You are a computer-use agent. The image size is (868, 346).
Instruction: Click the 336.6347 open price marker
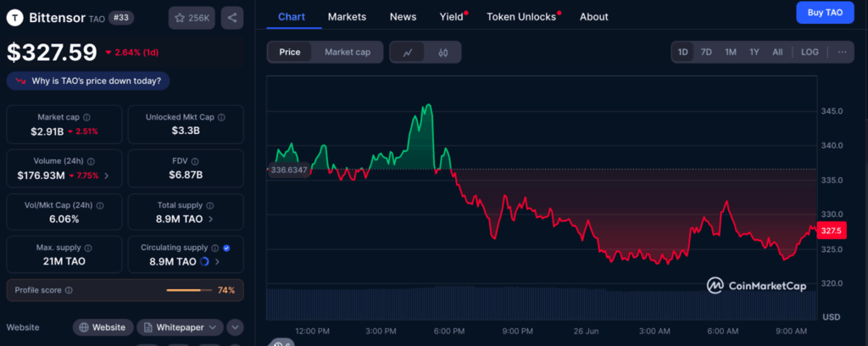[288, 170]
